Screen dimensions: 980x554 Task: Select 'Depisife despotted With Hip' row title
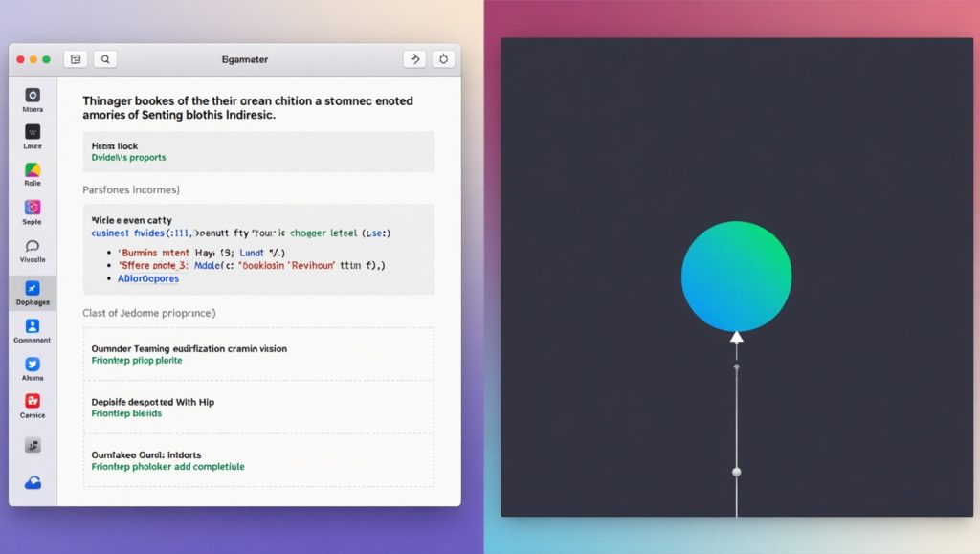(x=152, y=402)
